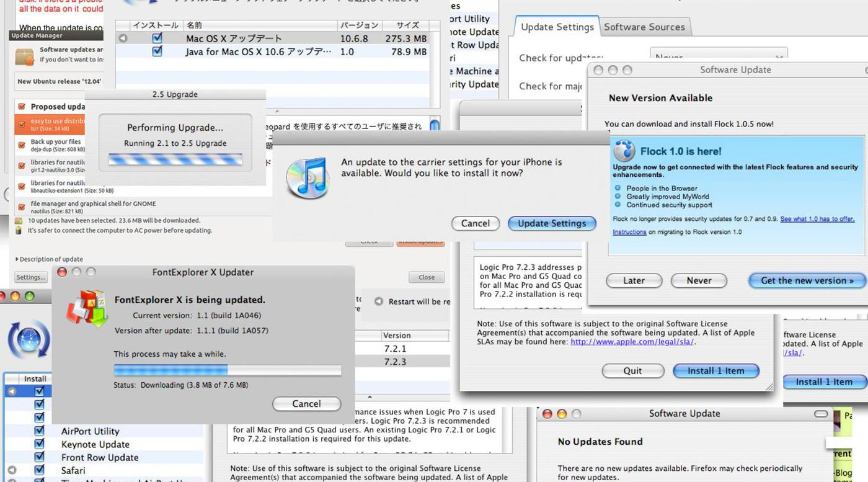This screenshot has width=868, height=482.
Task: Uncheck the Keynote Update install checkbox
Action: tap(40, 444)
